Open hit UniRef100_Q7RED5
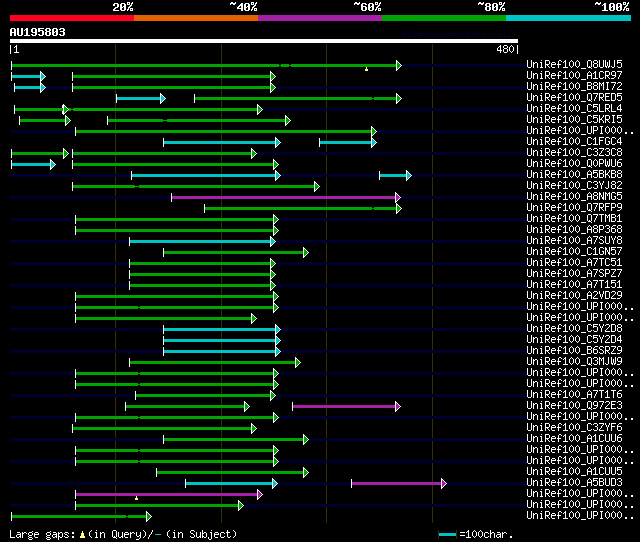 (574, 97)
